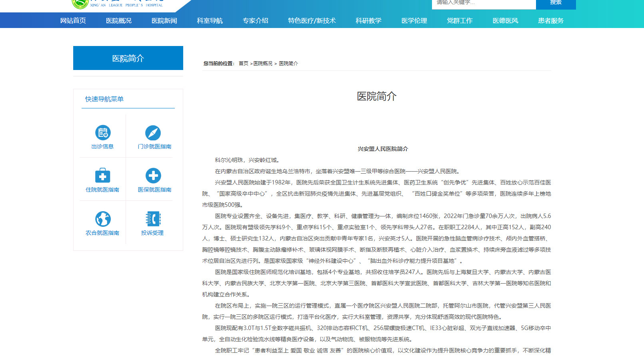Open the 医学伦理 menu item
The width and height of the screenshot is (644, 358).
414,20
